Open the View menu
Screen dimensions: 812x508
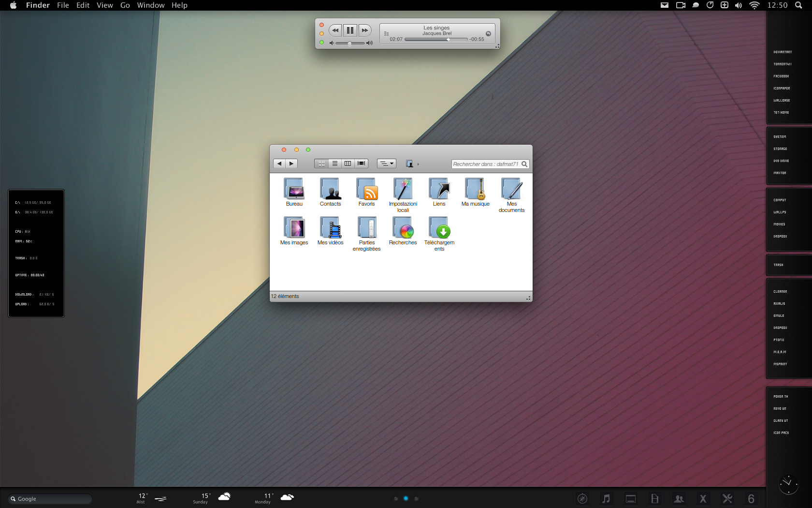pos(104,5)
